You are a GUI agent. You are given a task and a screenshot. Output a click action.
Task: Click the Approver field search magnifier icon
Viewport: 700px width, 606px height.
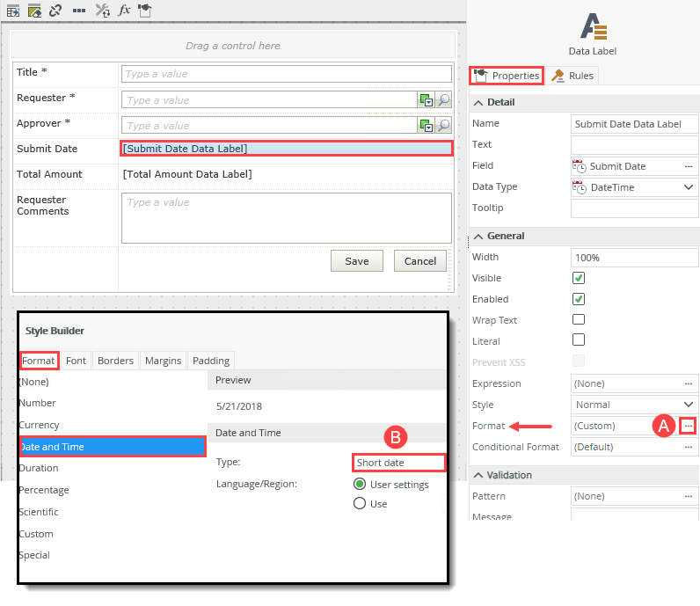(x=443, y=126)
